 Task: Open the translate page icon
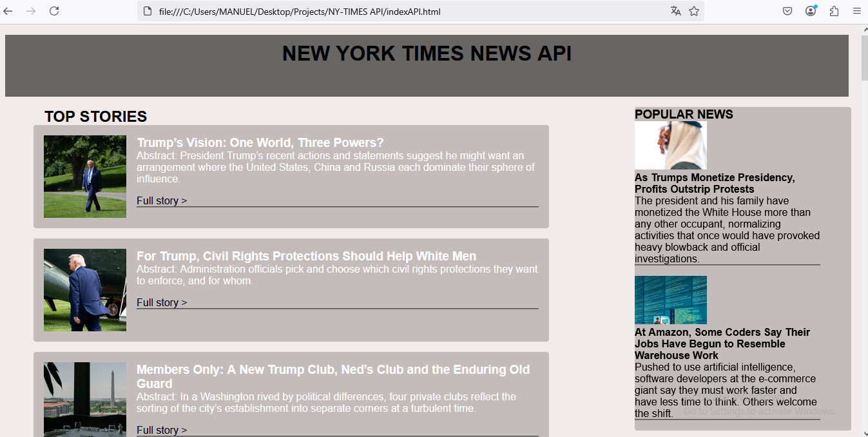coord(675,11)
